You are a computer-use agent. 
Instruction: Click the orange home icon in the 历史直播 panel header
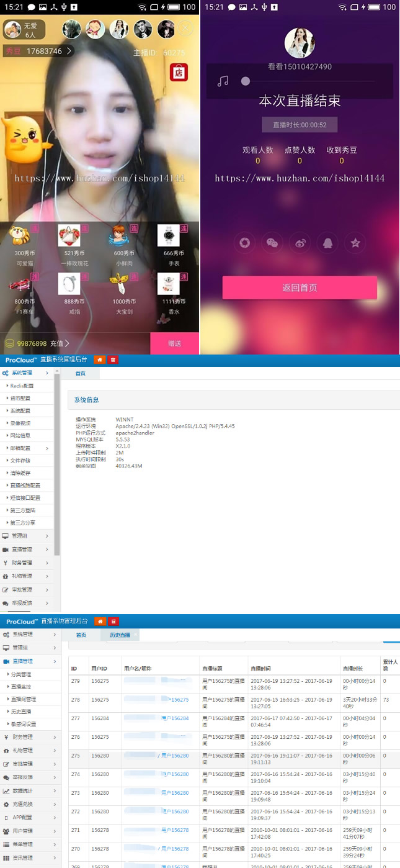pos(100,622)
